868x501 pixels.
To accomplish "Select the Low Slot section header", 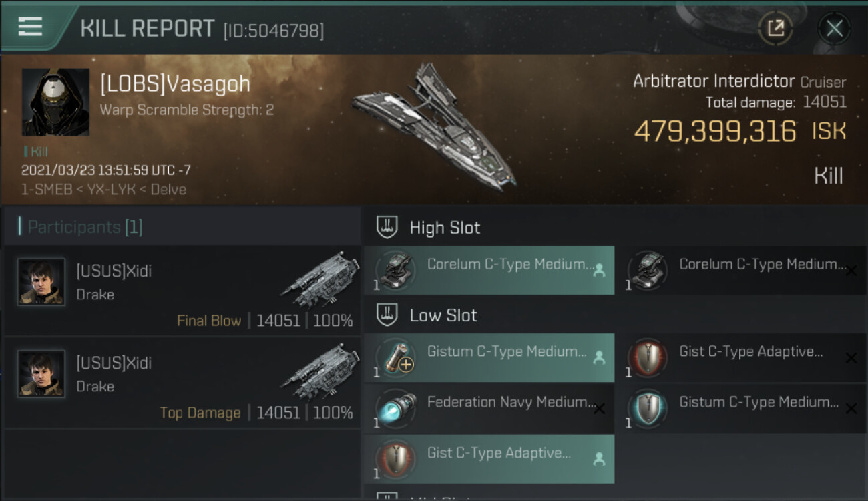I will pyautogui.click(x=443, y=315).
